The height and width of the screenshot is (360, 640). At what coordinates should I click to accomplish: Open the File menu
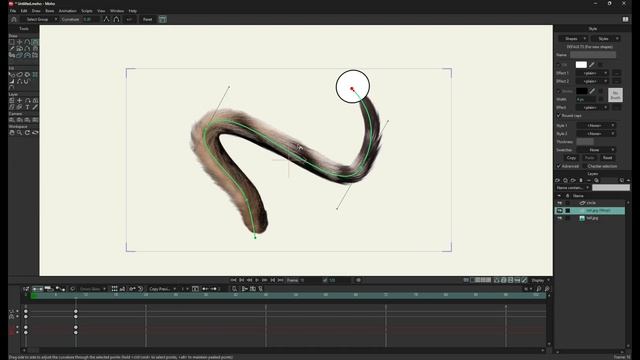pos(13,11)
